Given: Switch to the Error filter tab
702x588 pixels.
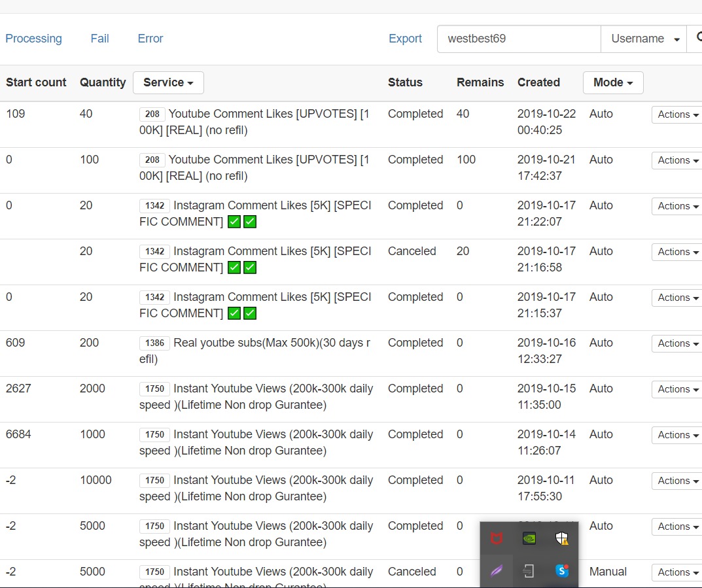Looking at the screenshot, I should 150,39.
